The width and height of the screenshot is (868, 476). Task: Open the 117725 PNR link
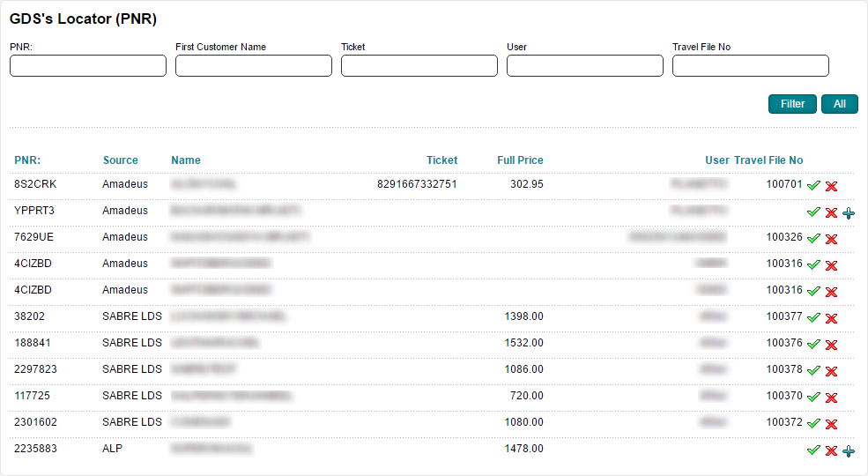30,396
